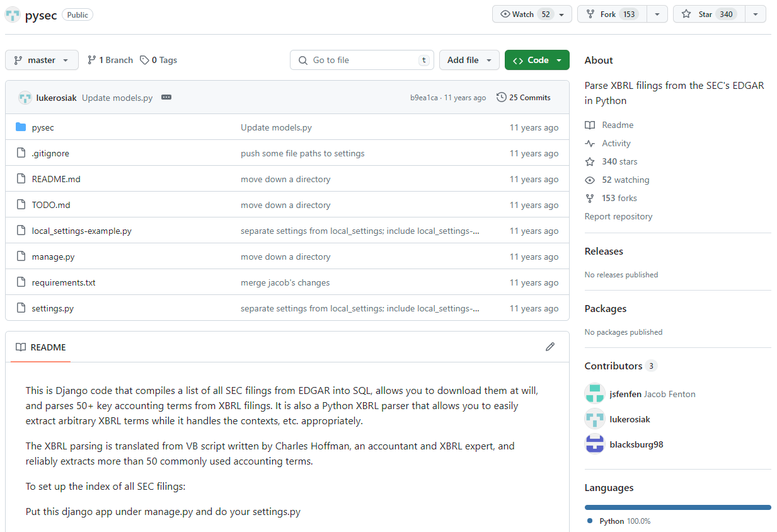This screenshot has height=532, width=777.
Task: Open commit 'push some file paths to settings'
Action: click(x=302, y=153)
